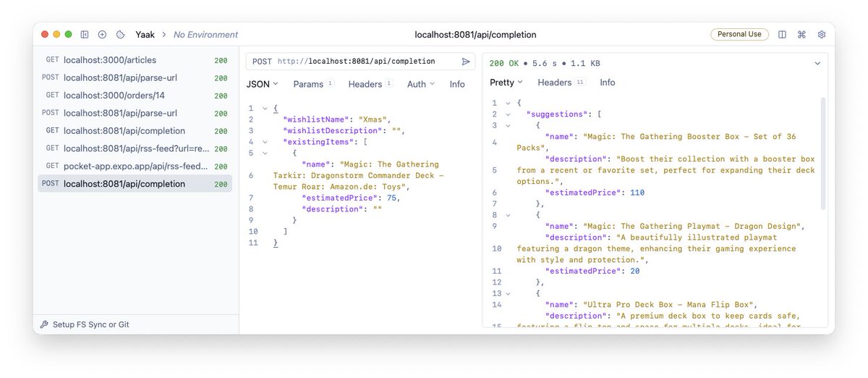Open the cookie jar icon

tap(121, 34)
